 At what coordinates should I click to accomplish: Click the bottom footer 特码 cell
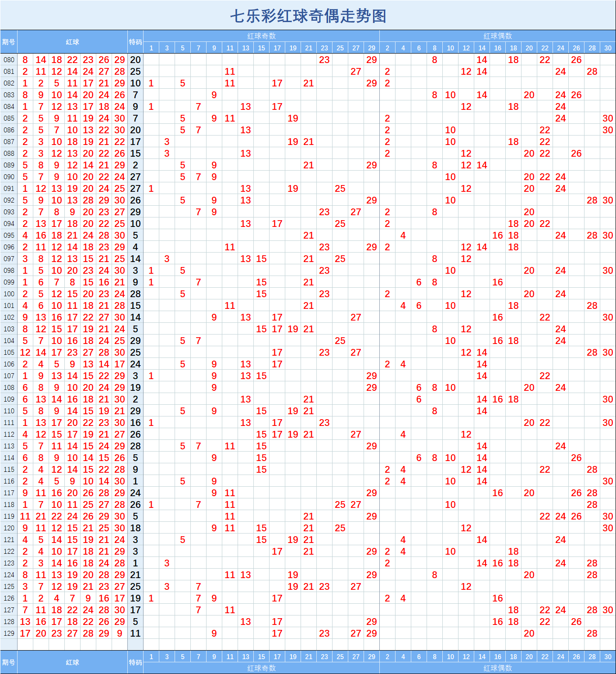(x=135, y=662)
